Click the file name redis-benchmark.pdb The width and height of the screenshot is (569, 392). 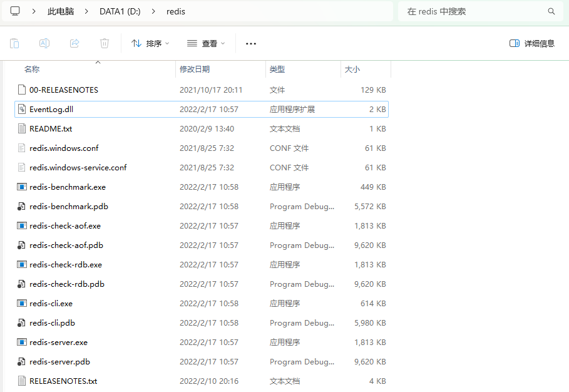(x=69, y=207)
